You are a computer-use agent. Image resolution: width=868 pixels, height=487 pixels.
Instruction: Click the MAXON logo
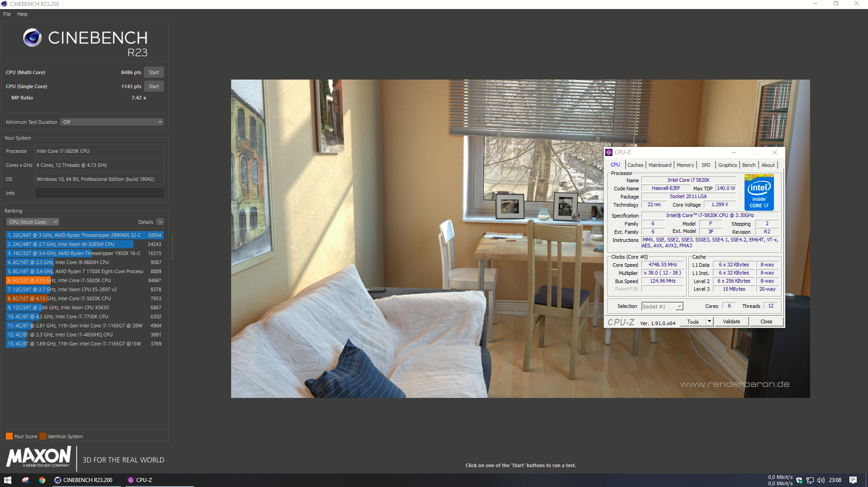[x=39, y=457]
